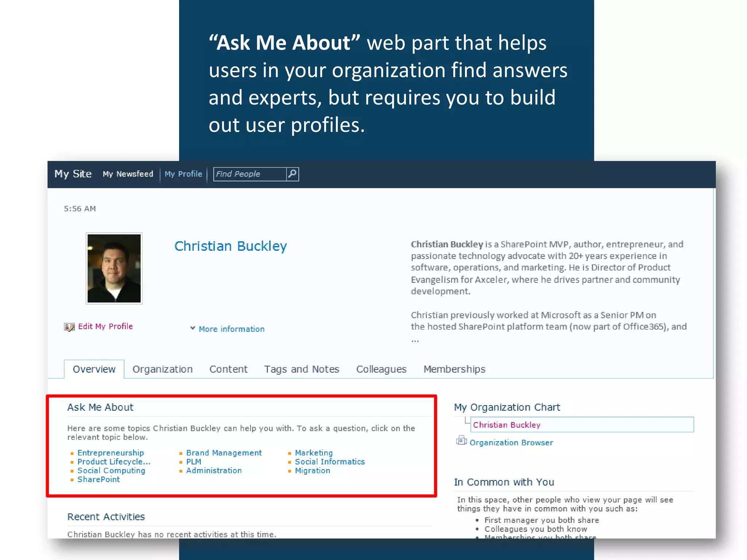Screen dimensions: 747x560
Task: Open the Memberships tab
Action: click(x=454, y=369)
